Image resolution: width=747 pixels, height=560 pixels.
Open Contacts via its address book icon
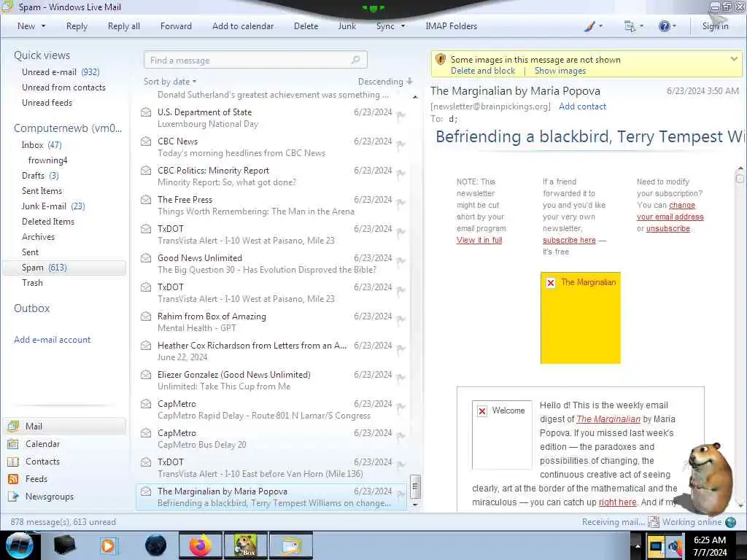pyautogui.click(x=13, y=462)
